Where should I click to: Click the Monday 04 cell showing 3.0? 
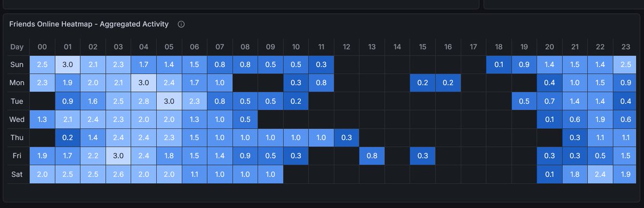point(143,83)
